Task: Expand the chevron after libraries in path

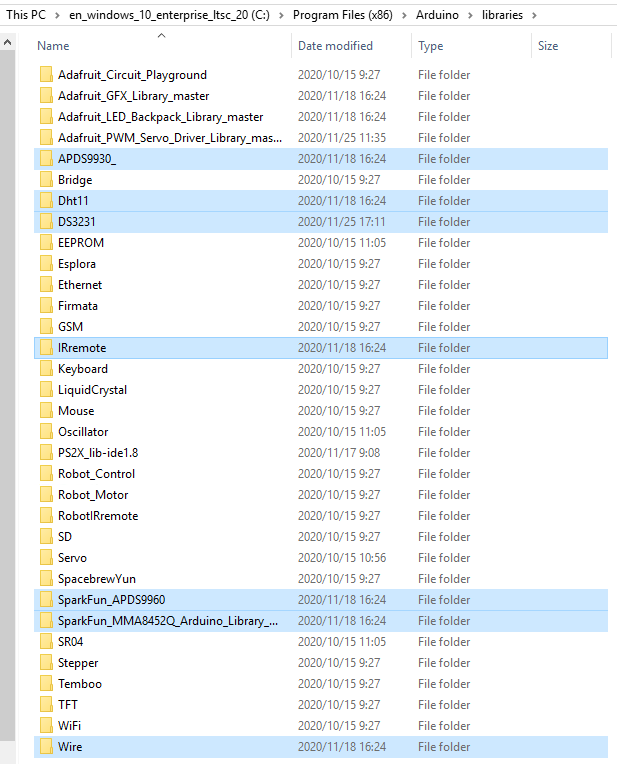Action: point(535,15)
